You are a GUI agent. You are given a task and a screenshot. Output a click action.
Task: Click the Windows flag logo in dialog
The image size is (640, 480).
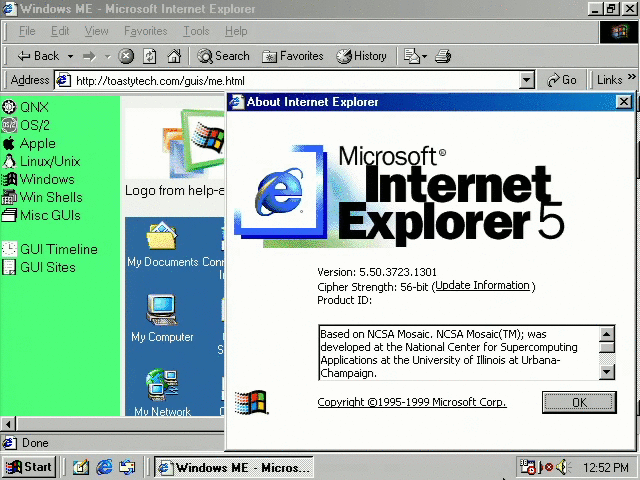[251, 402]
